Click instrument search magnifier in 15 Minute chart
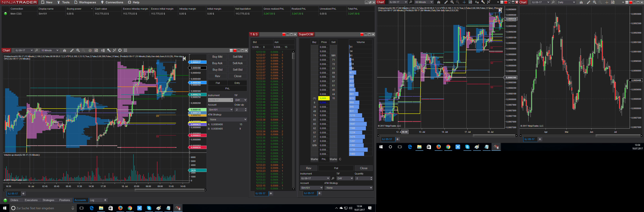 click(x=36, y=50)
